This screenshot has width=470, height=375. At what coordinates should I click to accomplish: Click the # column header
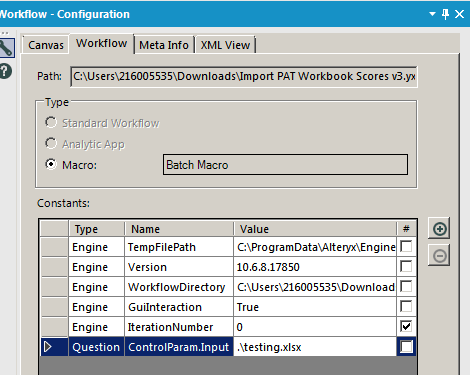tap(406, 229)
